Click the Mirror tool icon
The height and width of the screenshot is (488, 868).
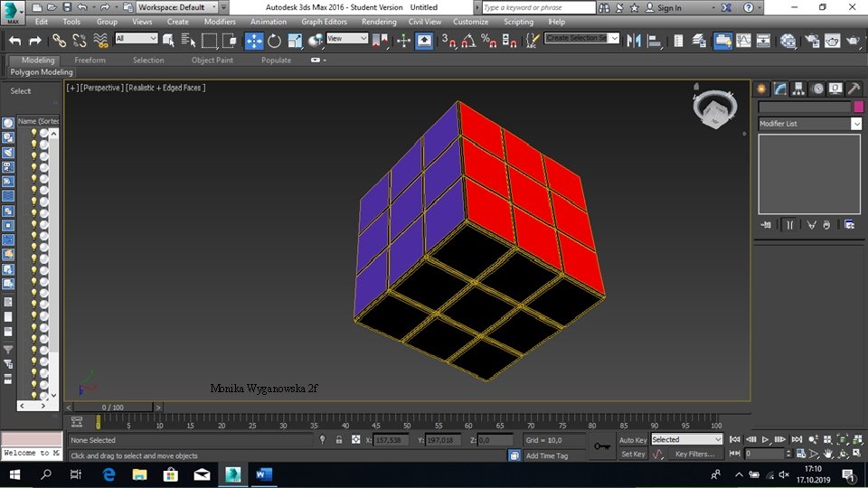click(634, 41)
